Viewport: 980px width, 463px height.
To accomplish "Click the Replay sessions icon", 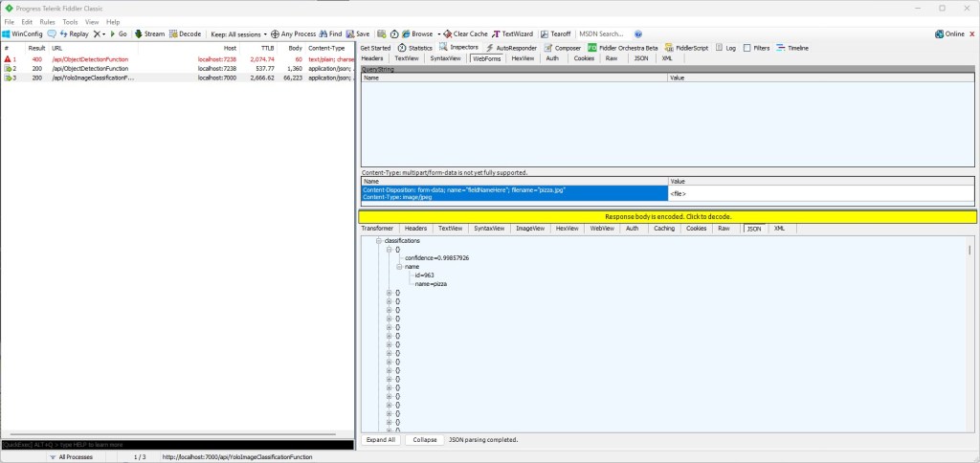I will click(x=64, y=33).
